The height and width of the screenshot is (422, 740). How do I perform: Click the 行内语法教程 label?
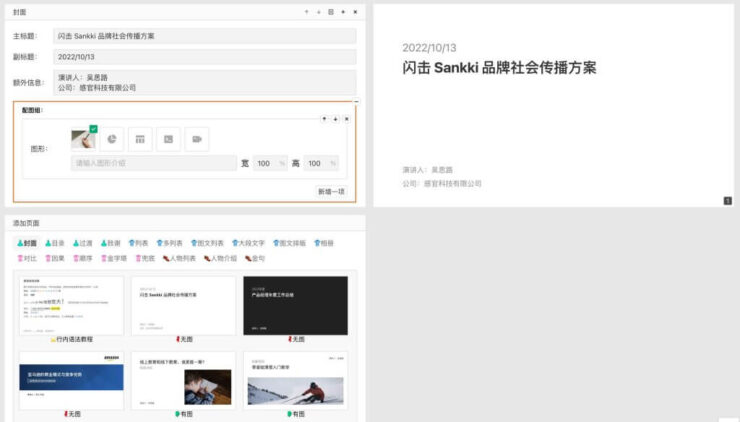pos(74,339)
